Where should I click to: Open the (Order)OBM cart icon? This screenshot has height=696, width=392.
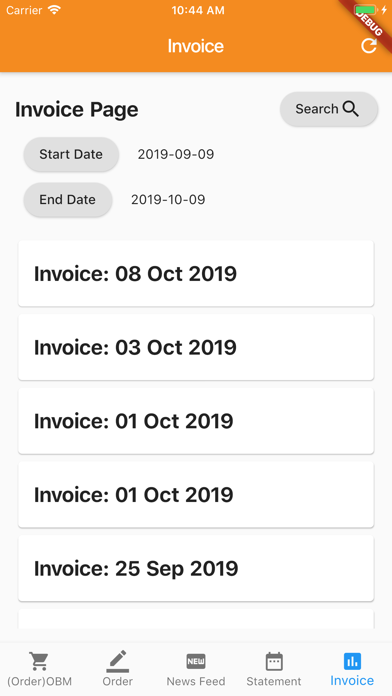[x=39, y=661]
